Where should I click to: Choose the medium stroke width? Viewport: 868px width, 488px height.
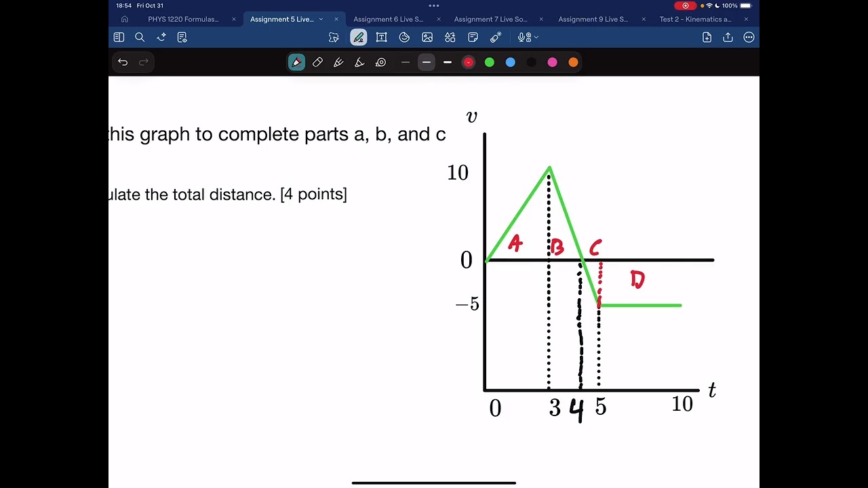point(427,62)
